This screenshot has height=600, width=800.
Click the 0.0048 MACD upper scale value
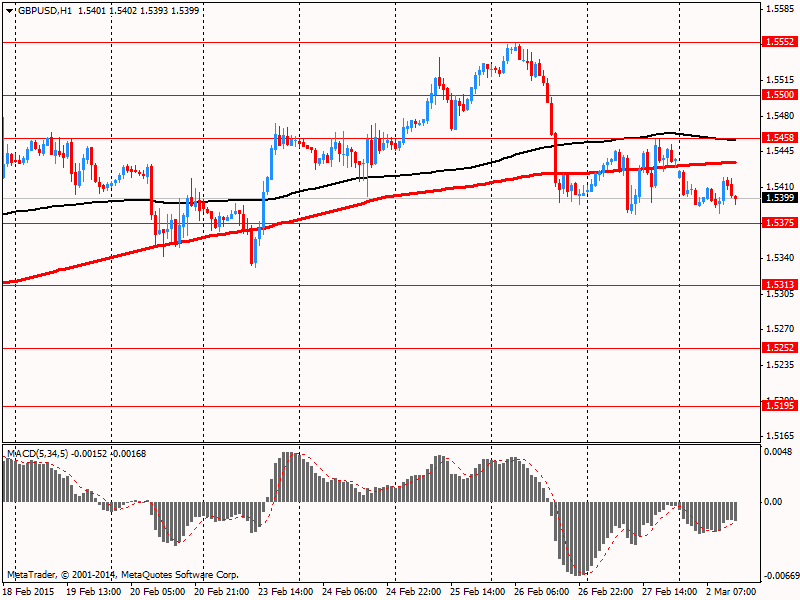coord(778,452)
